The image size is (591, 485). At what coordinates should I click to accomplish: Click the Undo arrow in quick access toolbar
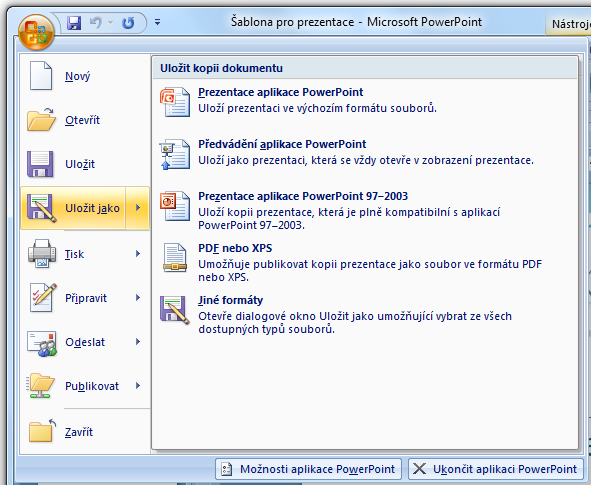click(x=95, y=23)
